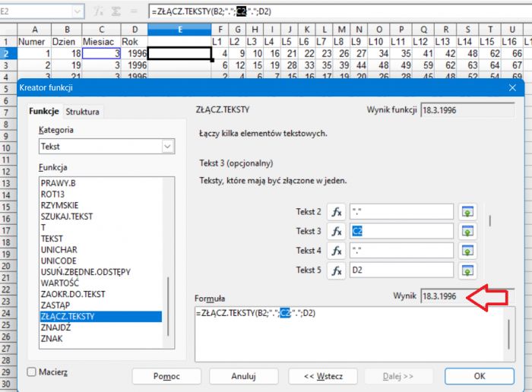The width and height of the screenshot is (532, 392).
Task: Go back using the Wstecz button
Action: 323,376
